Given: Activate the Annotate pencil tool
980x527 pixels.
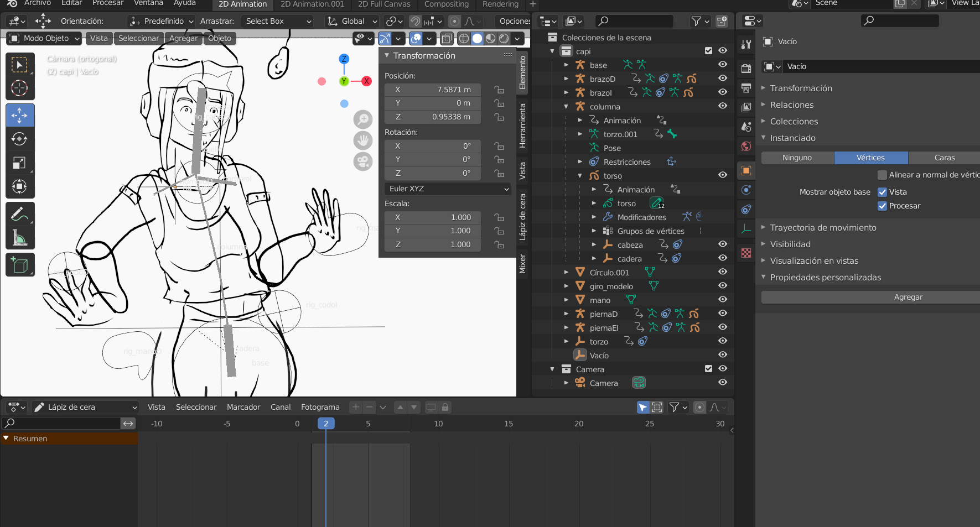Looking at the screenshot, I should pos(20,213).
